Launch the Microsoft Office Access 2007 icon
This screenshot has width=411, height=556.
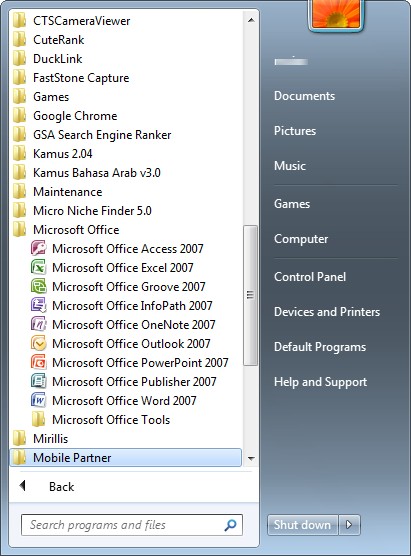[38, 248]
